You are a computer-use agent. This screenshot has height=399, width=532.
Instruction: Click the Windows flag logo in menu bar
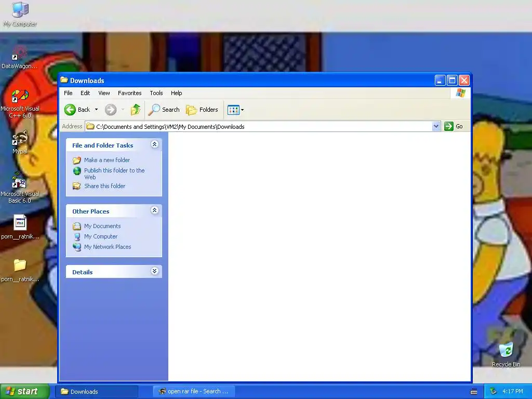[461, 92]
